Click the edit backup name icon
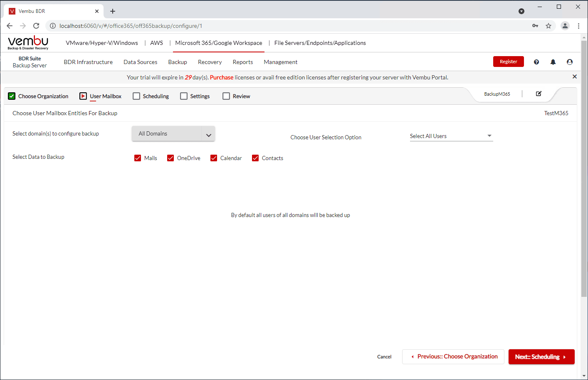 point(539,94)
